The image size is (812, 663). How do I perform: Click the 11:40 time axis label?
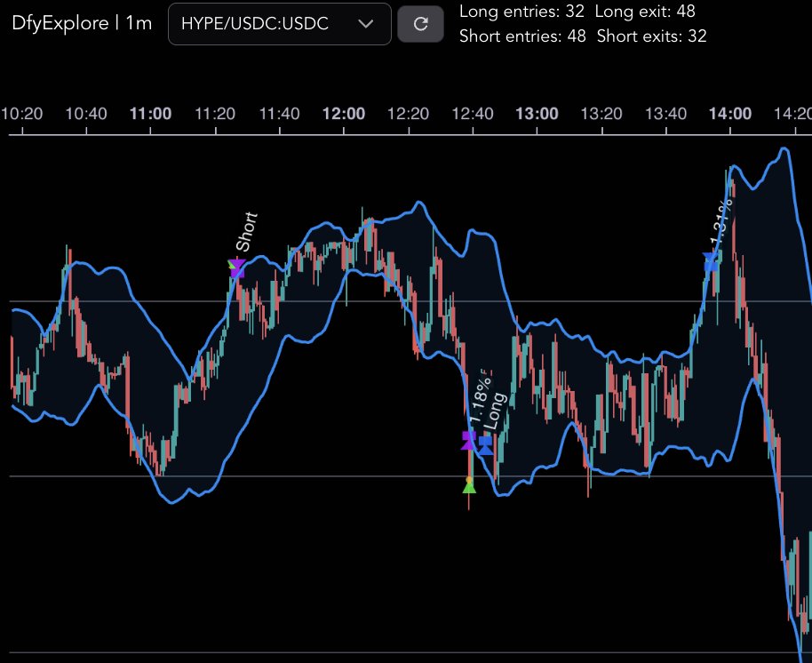coord(279,114)
